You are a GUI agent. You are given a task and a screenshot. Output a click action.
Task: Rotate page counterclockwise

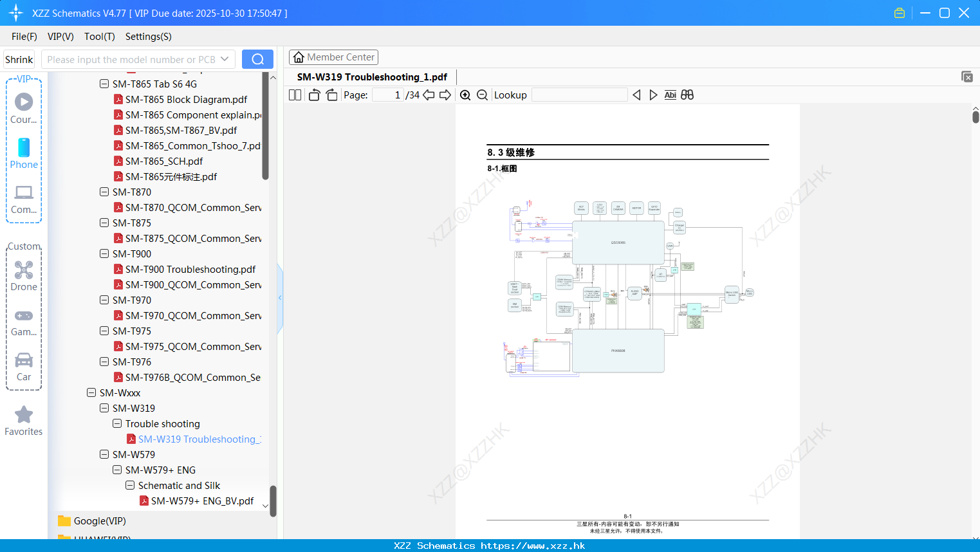point(314,95)
